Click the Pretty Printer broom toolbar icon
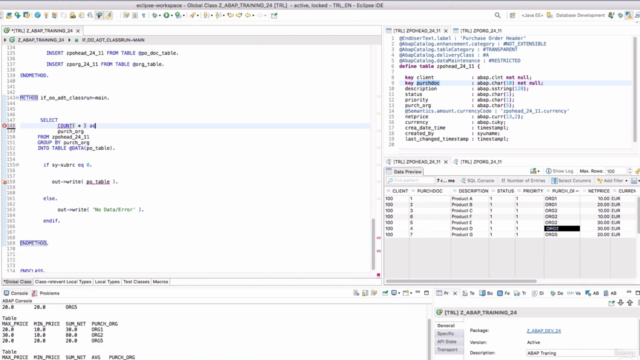Viewport: 640px width, 360px height. pos(109,16)
